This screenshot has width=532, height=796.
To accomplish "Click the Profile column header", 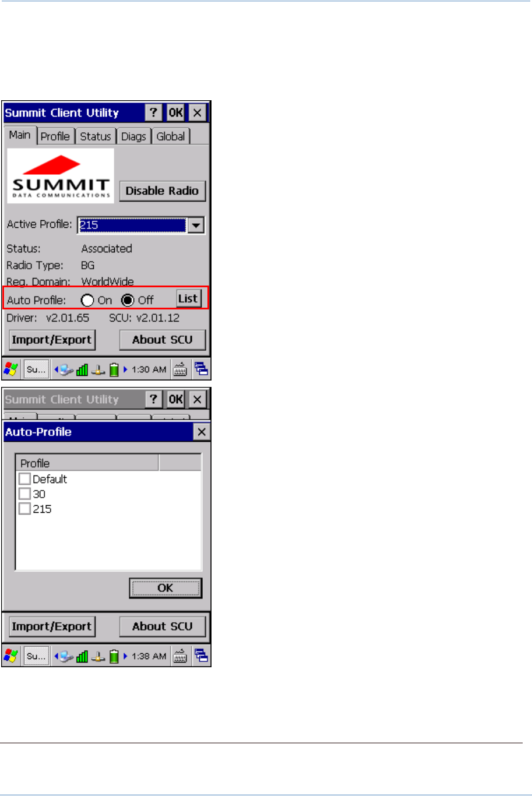I will 87,463.
